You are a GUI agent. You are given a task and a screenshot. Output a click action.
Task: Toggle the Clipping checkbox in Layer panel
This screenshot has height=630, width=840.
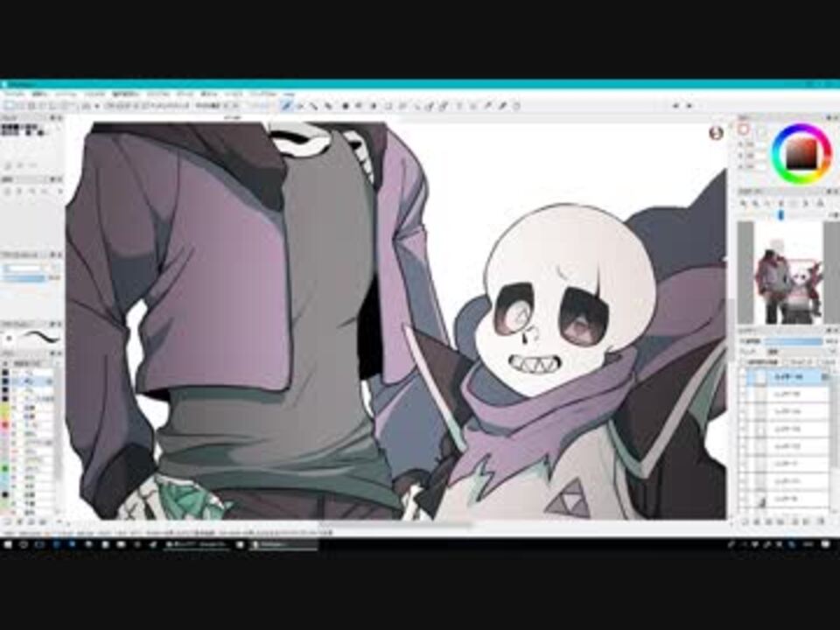pos(788,362)
